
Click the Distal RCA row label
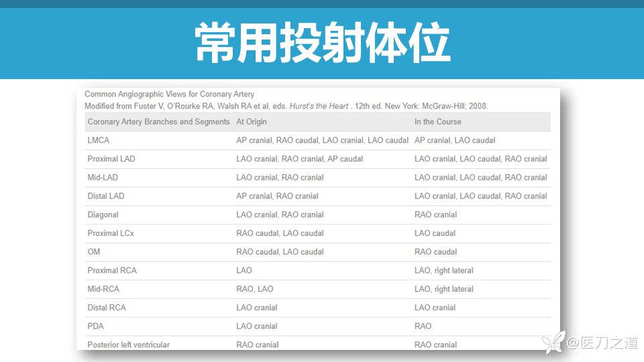[x=107, y=308]
